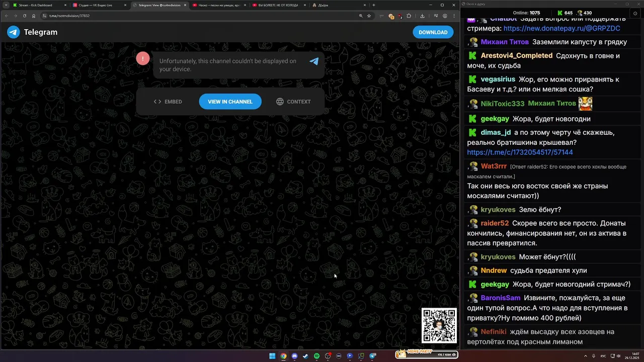
Task: Open a new browser tab
Action: point(373,5)
